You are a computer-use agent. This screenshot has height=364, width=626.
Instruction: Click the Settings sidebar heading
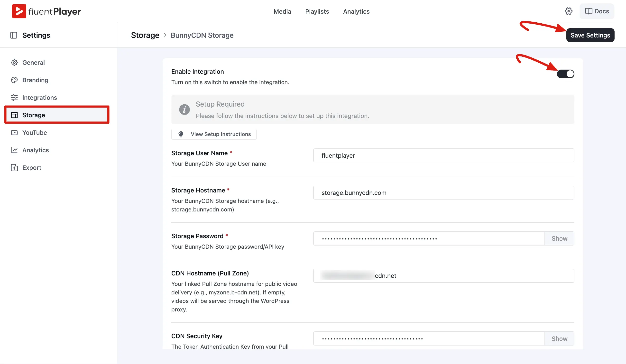pyautogui.click(x=36, y=35)
